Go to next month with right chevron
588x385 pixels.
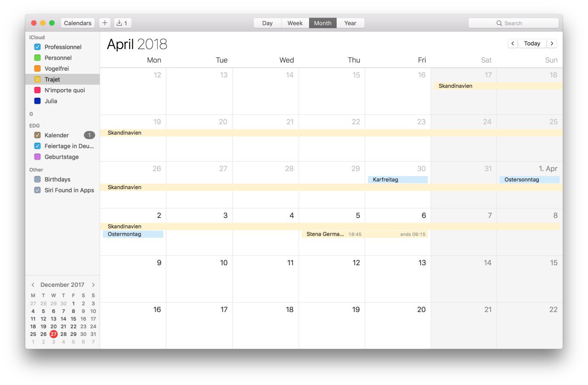point(552,44)
